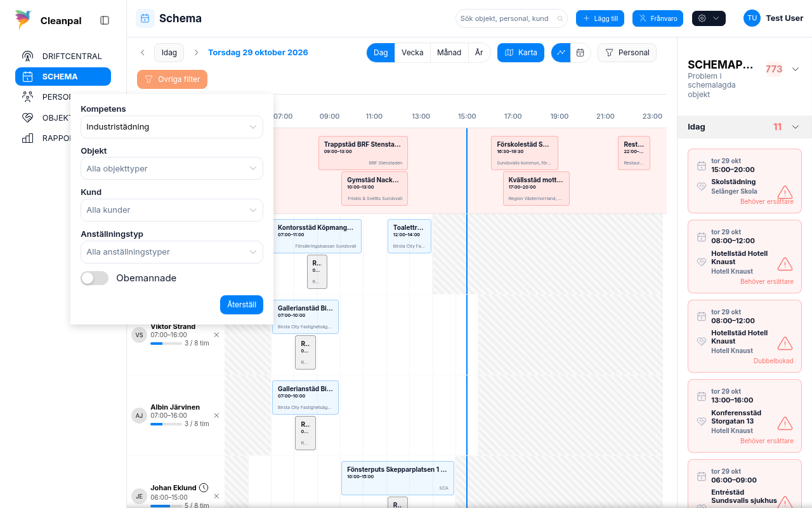
Task: Remove Albin Järvinen row with X
Action: click(216, 415)
